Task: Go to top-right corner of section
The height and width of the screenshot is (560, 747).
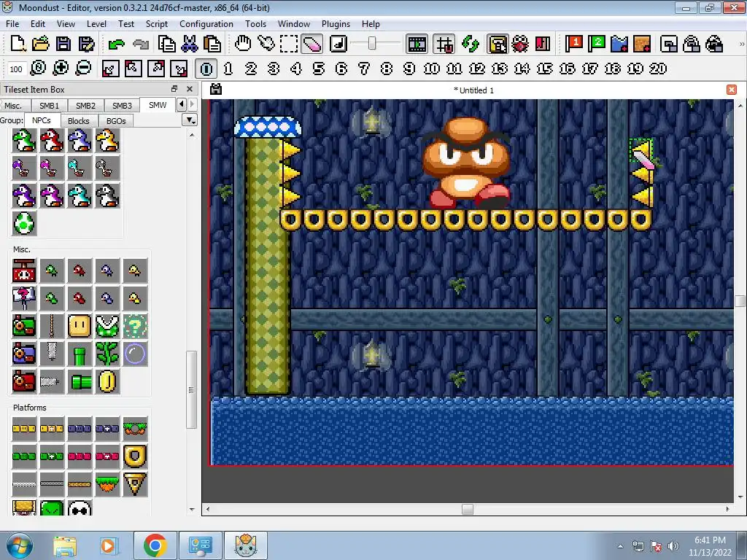Action: pyautogui.click(x=156, y=69)
